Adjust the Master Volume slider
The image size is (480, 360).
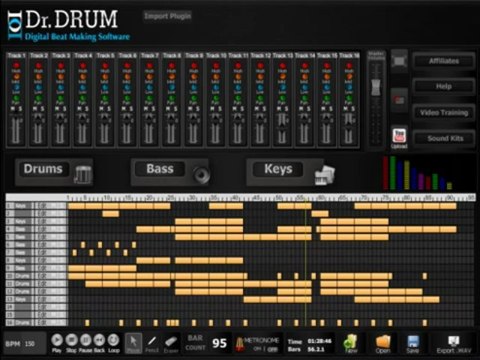(x=376, y=87)
